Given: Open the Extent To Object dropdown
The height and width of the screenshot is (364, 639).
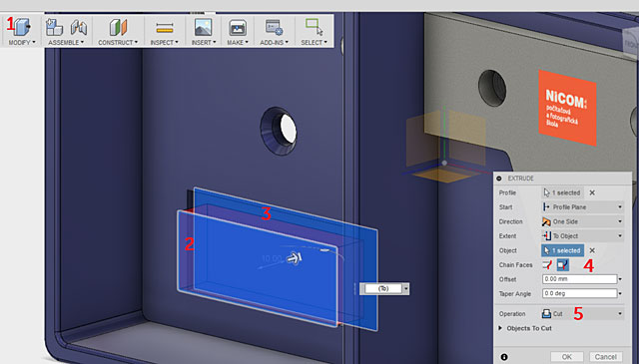Looking at the screenshot, I should click(x=583, y=235).
